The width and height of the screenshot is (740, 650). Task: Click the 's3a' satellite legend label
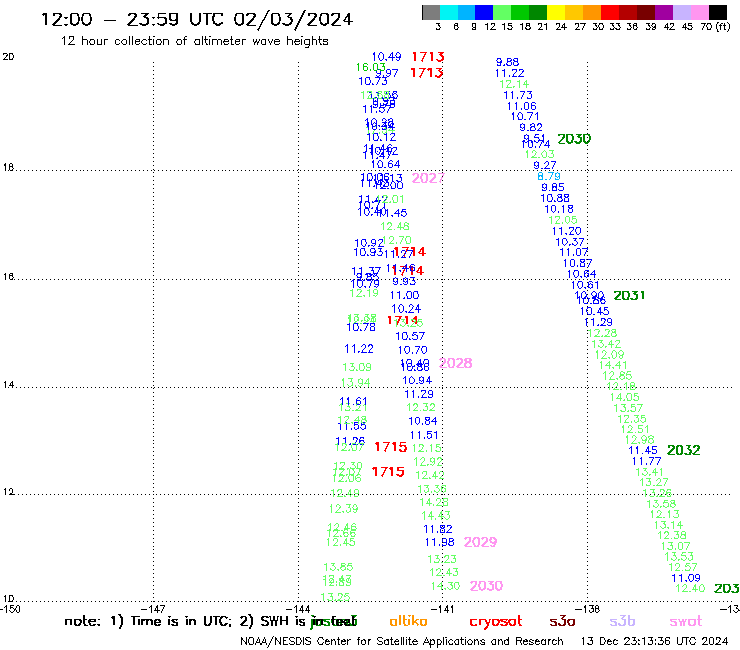[x=562, y=622]
